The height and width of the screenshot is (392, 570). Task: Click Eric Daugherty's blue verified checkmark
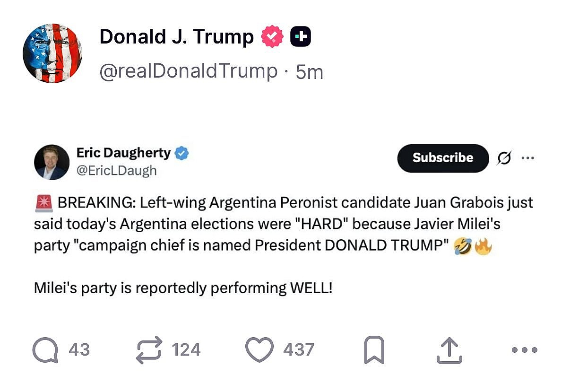tap(182, 153)
